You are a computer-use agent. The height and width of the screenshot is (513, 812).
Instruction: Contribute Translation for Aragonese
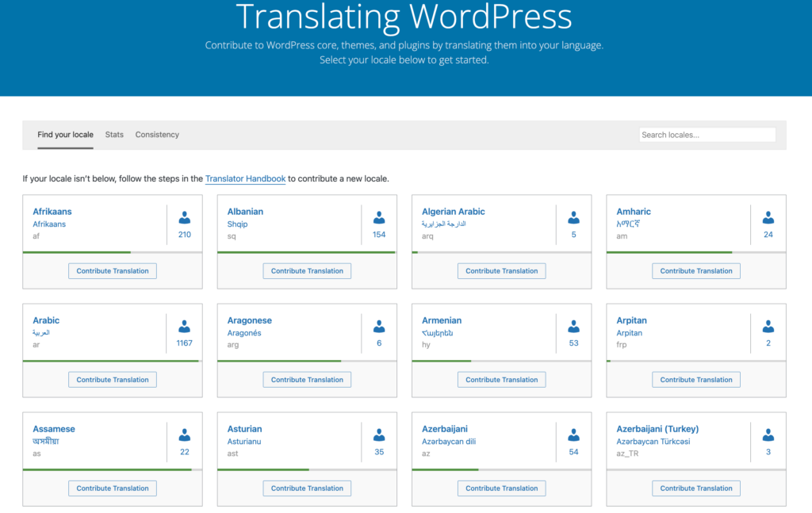tap(307, 380)
